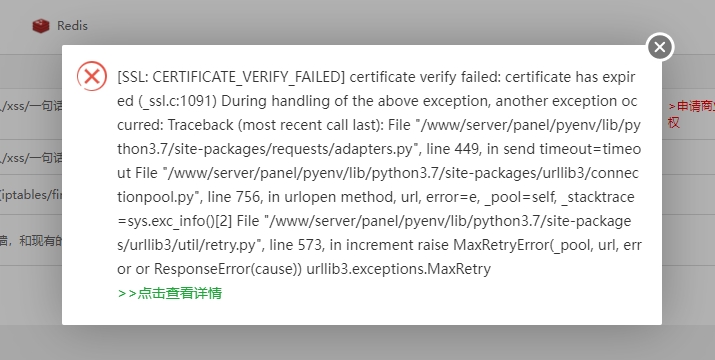
Task: Open the red 申请商业授权 link
Action: point(691,114)
